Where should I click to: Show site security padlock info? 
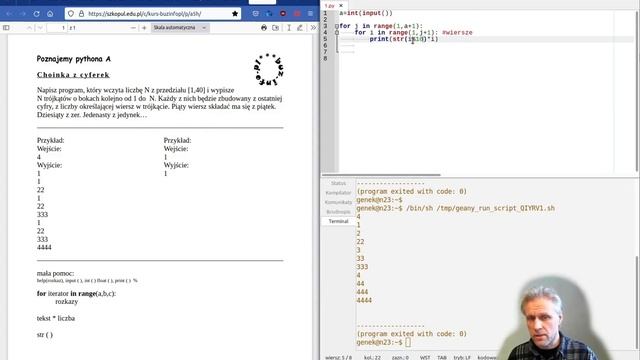(x=81, y=14)
